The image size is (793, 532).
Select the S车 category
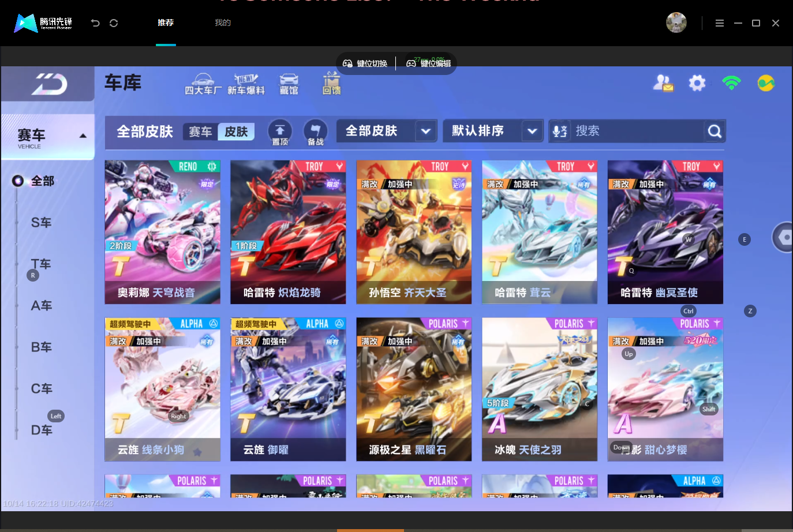tap(41, 223)
